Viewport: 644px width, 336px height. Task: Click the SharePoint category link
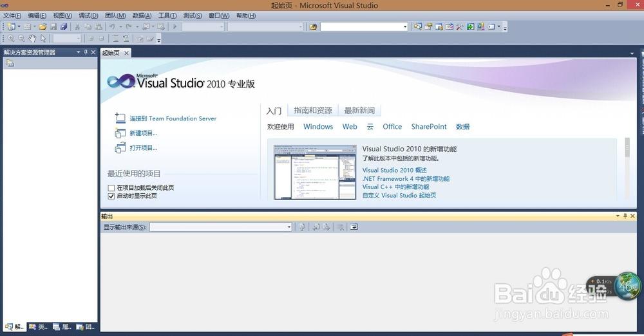coord(429,127)
